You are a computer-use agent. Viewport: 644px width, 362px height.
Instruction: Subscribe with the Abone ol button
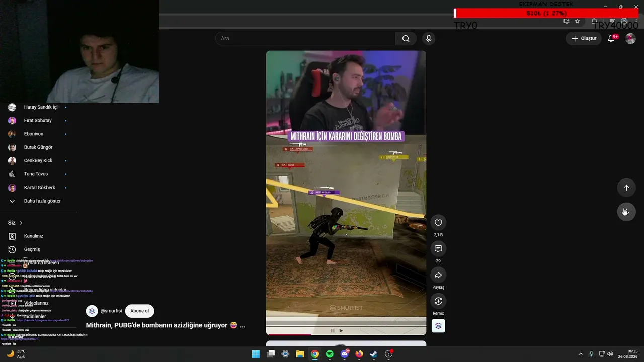click(139, 311)
